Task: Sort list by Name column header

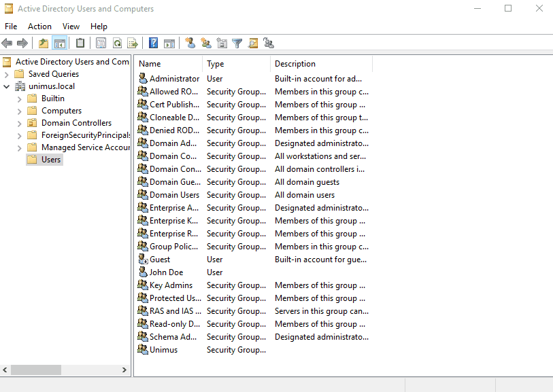Action: click(x=168, y=64)
